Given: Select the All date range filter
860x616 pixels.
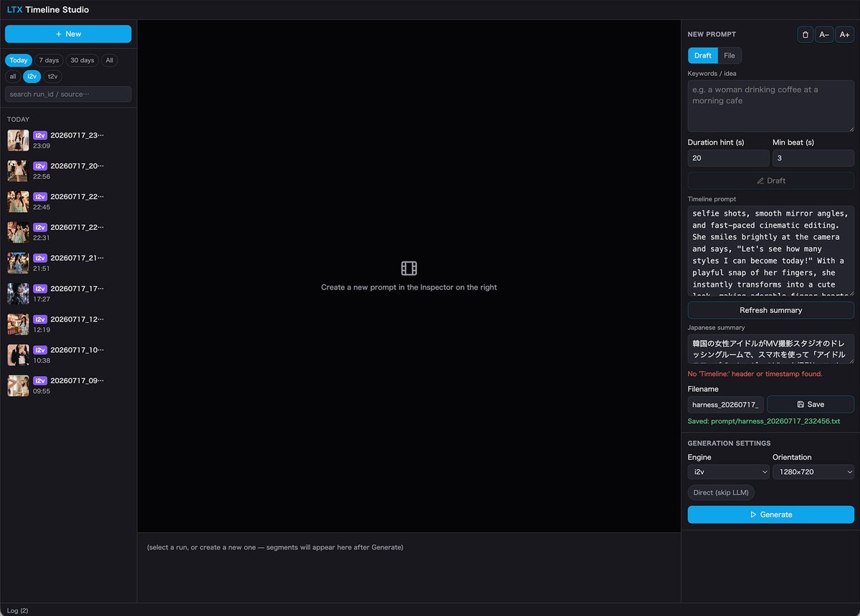Looking at the screenshot, I should [110, 60].
